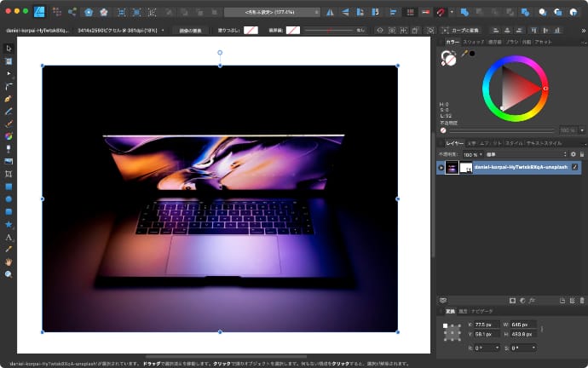Click the 画像の置換 button
This screenshot has width=588, height=368.
click(191, 30)
